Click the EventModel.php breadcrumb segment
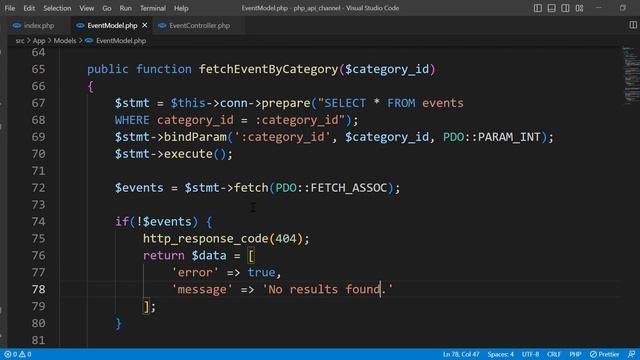Screen dimensions: 640x360 tap(121, 40)
